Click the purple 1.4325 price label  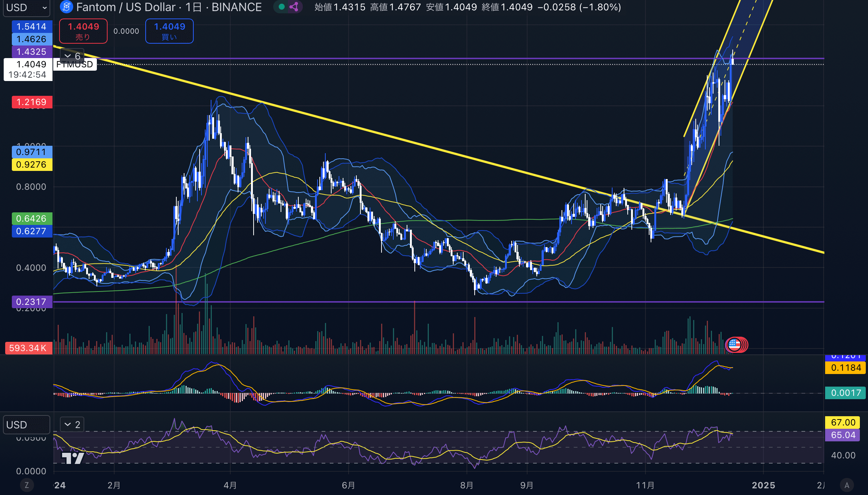(32, 52)
